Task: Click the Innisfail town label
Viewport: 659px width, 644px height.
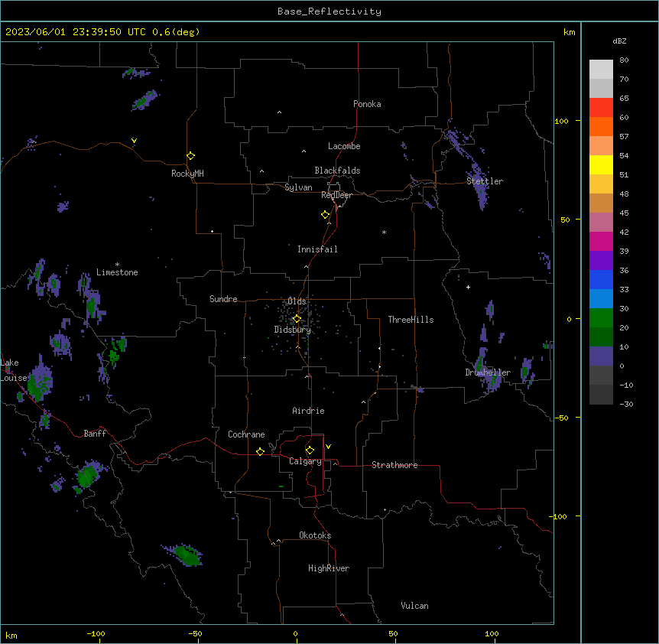Action: click(317, 249)
